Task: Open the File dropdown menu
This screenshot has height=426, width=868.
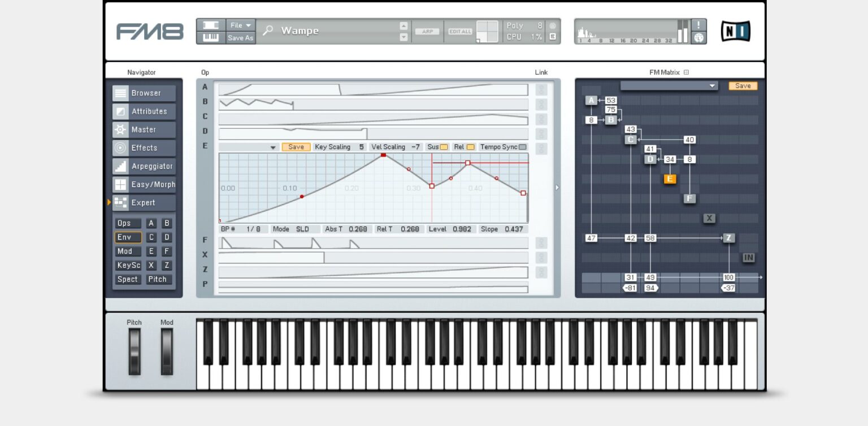Action: [x=240, y=24]
